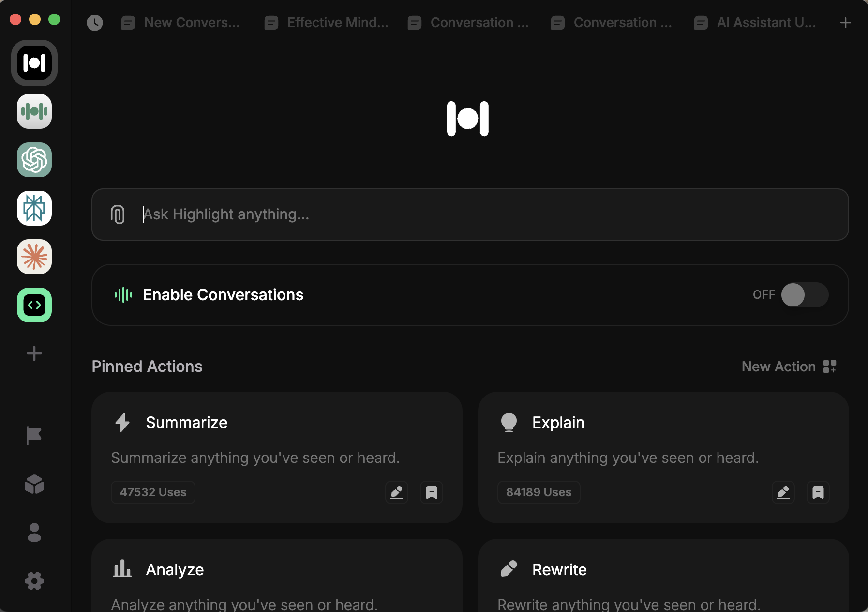Click the paperclip attachment icon
This screenshot has height=612, width=868.
coord(118,214)
